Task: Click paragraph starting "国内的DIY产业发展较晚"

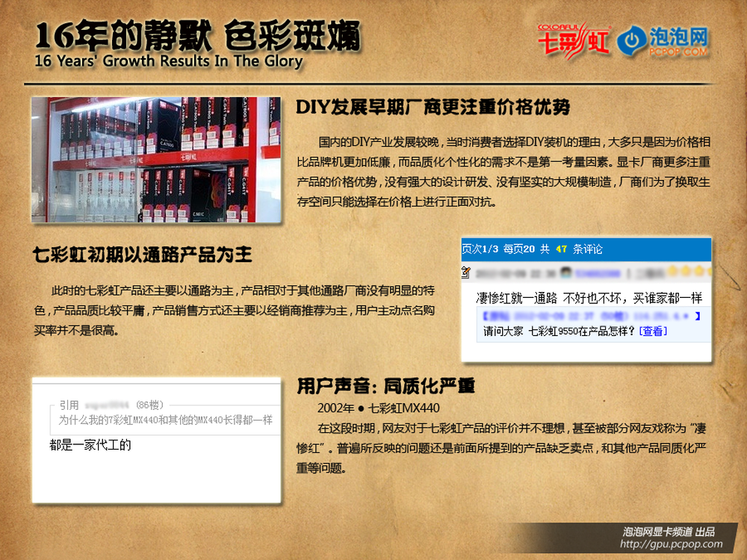Action: point(503,172)
